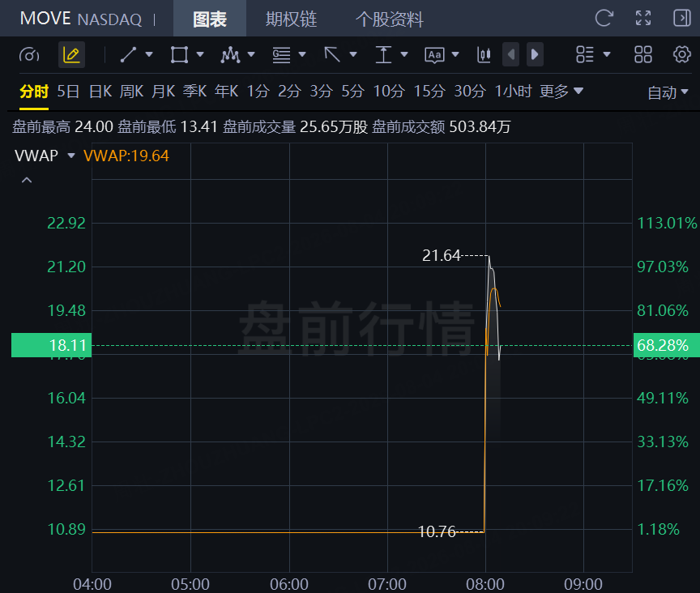700x593 pixels.
Task: Select the 日K timeframe
Action: click(100, 92)
